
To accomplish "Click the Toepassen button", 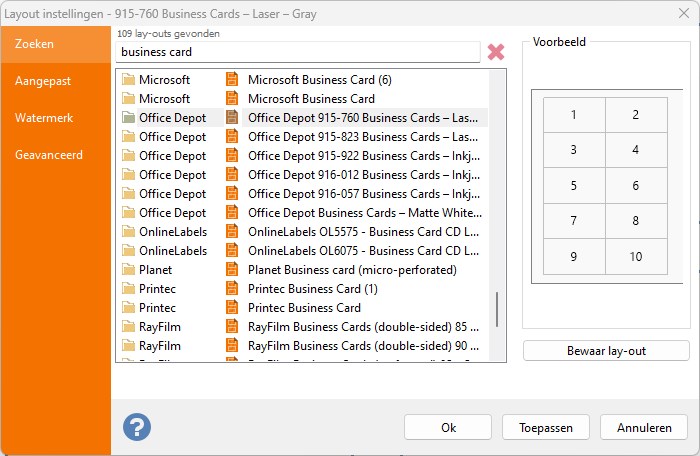I will (546, 427).
